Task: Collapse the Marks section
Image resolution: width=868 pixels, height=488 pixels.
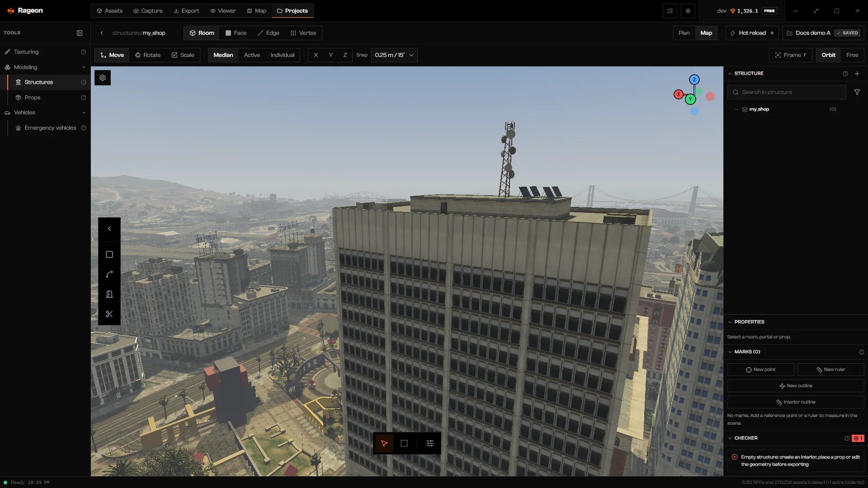Action: [x=730, y=352]
